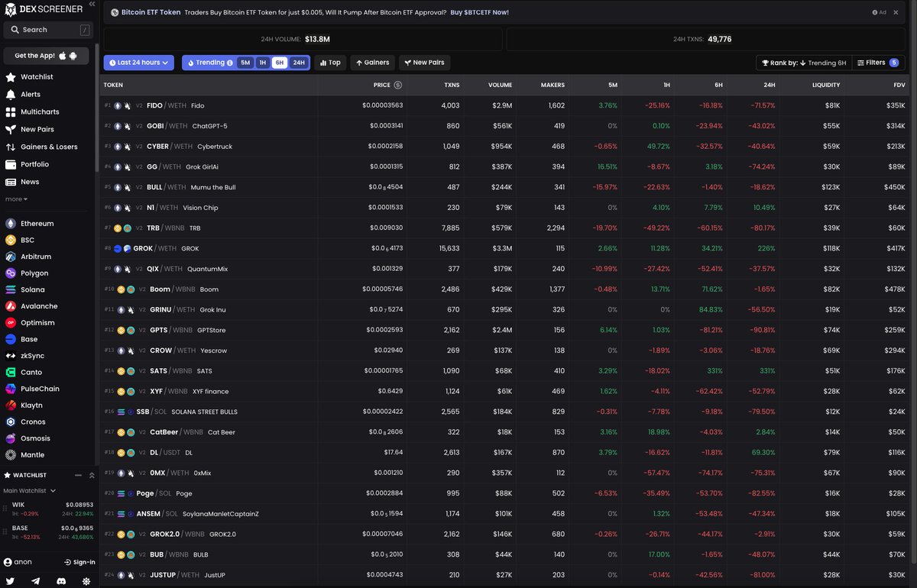Select the Mantle chain icon
The image size is (917, 588).
(11, 455)
